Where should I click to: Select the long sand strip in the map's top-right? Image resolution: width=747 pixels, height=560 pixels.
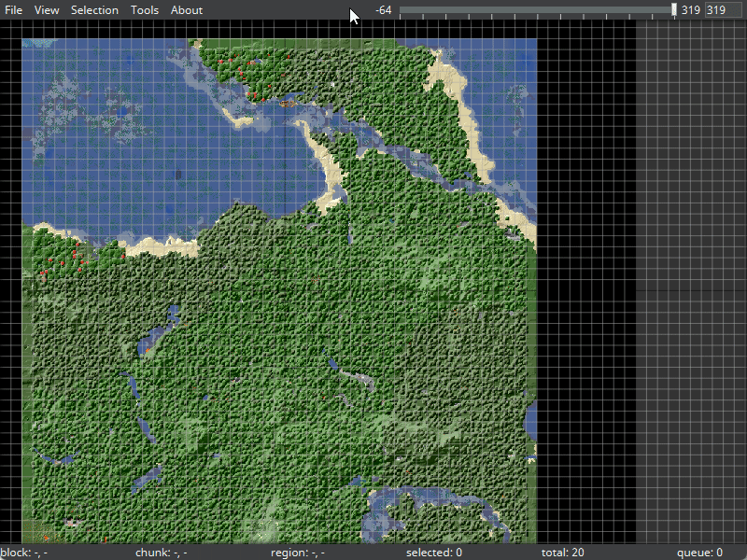tap(472, 121)
